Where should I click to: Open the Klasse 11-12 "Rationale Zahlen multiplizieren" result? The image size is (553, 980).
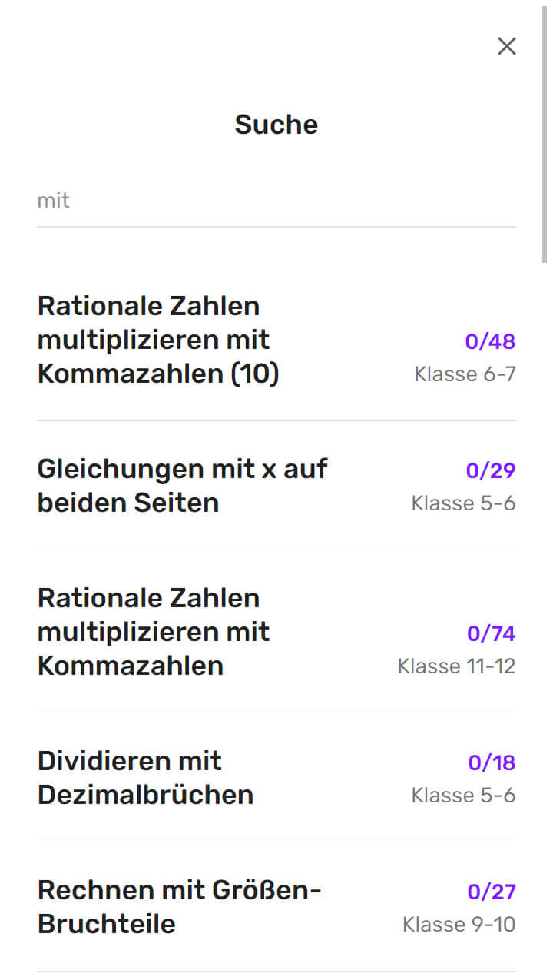coord(154,631)
